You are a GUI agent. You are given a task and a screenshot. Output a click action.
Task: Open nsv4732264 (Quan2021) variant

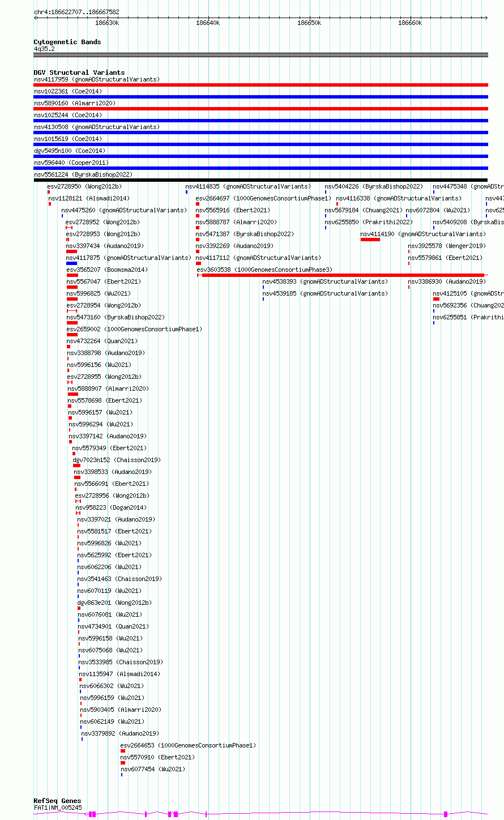(x=102, y=341)
